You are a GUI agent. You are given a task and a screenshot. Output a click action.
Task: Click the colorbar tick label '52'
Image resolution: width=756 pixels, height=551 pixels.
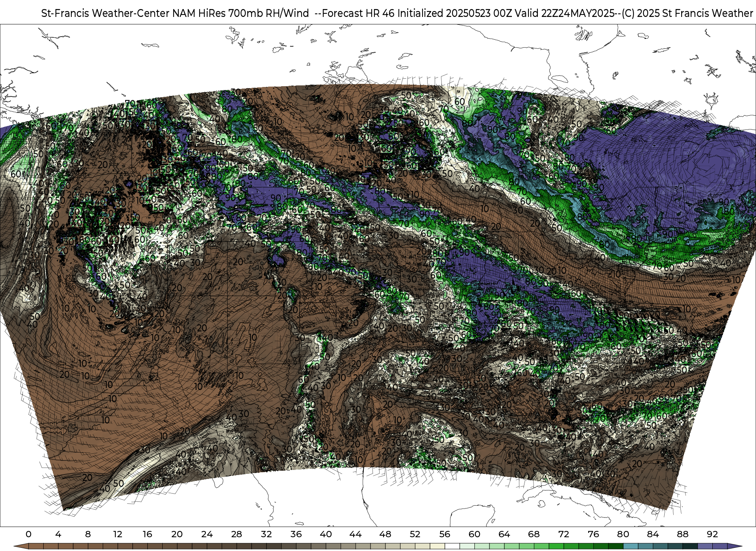click(x=415, y=534)
